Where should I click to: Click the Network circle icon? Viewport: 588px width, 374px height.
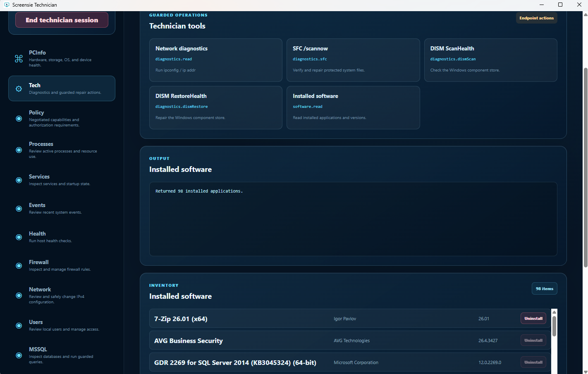point(19,295)
